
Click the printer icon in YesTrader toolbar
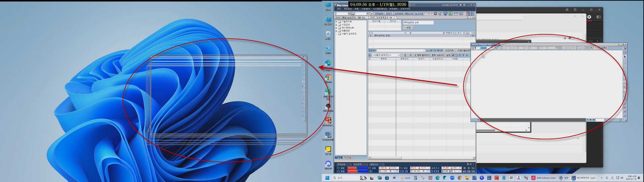pyautogui.click(x=461, y=13)
